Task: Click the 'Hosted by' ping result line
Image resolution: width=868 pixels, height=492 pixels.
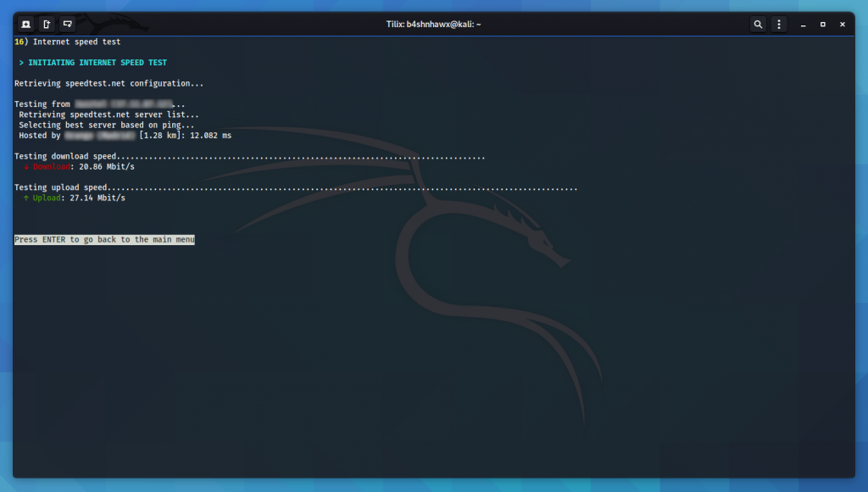Action: click(x=125, y=136)
